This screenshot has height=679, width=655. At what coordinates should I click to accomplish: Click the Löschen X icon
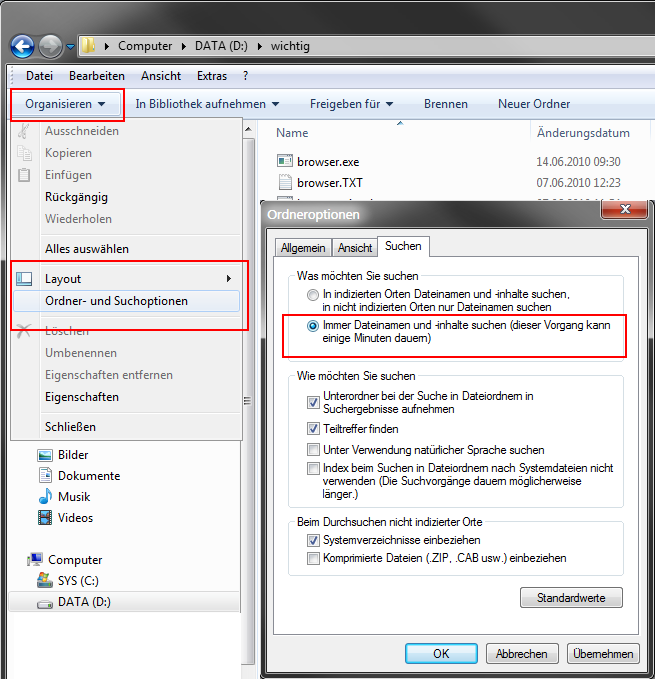pos(23,331)
